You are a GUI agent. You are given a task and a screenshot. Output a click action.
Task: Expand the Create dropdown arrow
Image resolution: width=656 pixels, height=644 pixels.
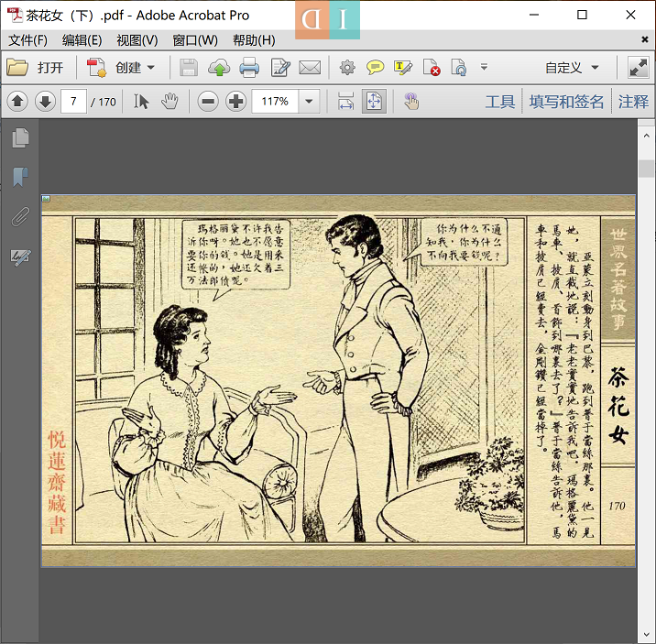point(151,67)
